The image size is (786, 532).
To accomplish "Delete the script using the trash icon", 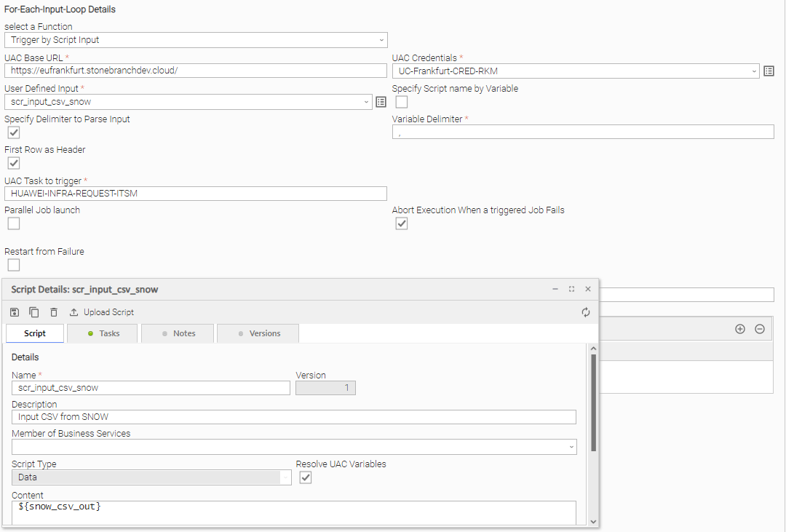I will [x=54, y=312].
